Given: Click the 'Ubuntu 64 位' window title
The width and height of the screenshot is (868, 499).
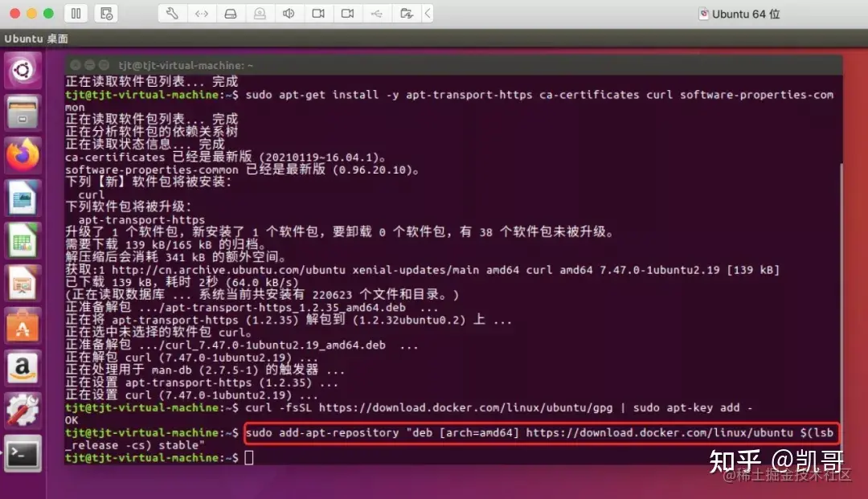Looking at the screenshot, I should pos(746,14).
